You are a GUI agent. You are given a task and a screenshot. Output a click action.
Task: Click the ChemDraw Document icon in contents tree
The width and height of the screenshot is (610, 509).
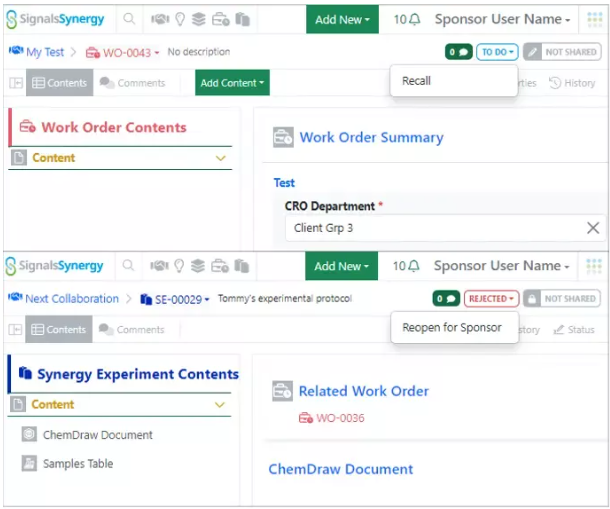tap(29, 435)
